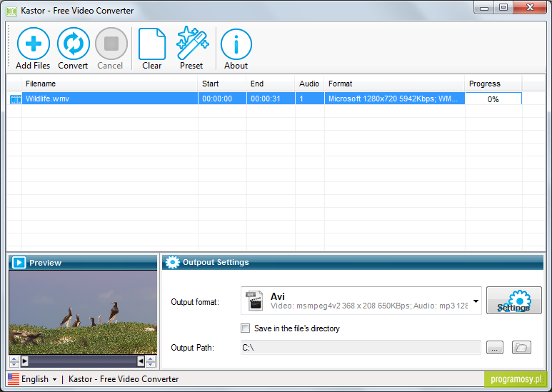Screen dimensions: 552x392
Task: Click audio track cell showing 1
Action: 309,99
